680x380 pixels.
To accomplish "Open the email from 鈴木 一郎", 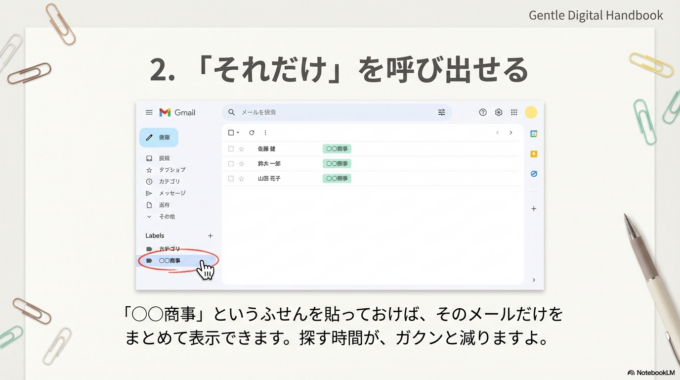I will click(371, 164).
